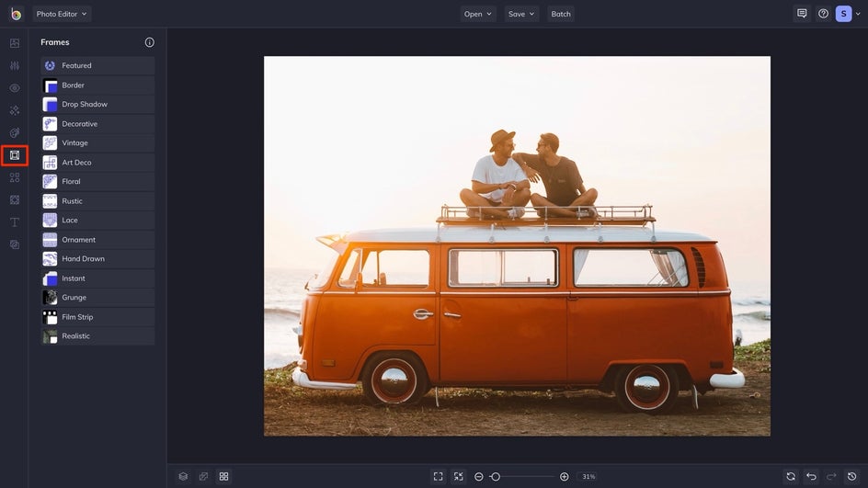Open the Overlays sidebar icon
868x488 pixels.
point(15,199)
